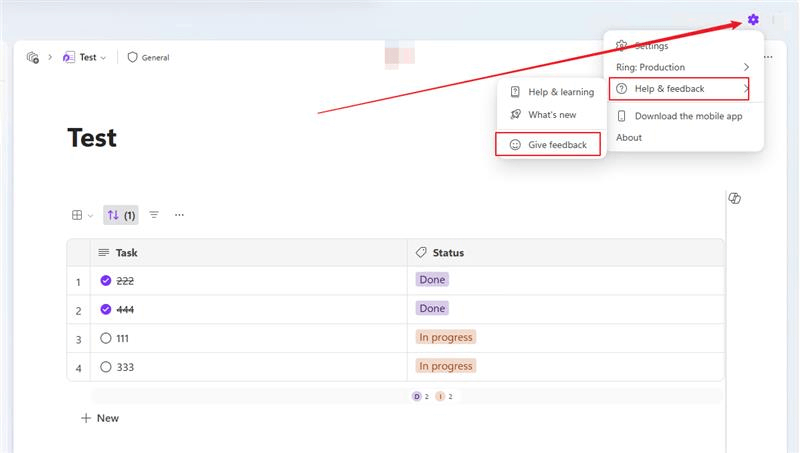Choose Download the mobile app
800x453 pixels.
[683, 116]
